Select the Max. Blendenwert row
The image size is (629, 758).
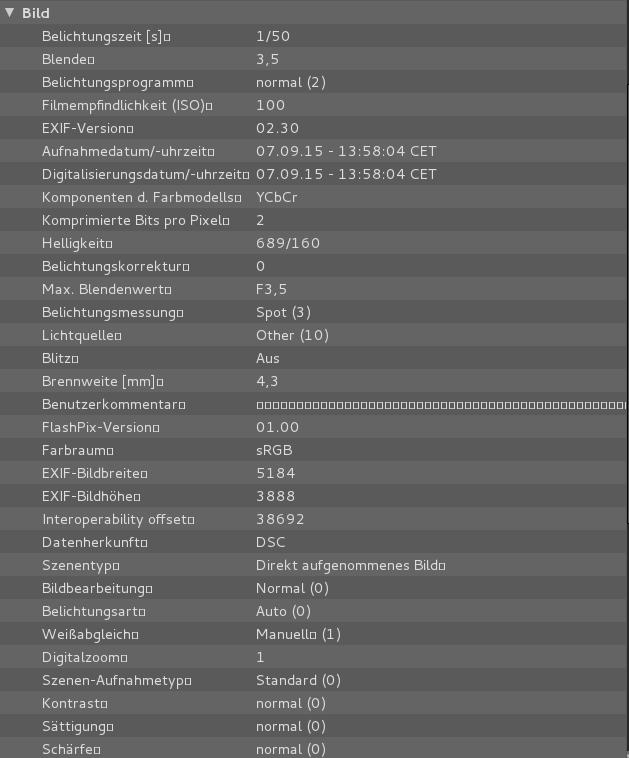click(104, 289)
